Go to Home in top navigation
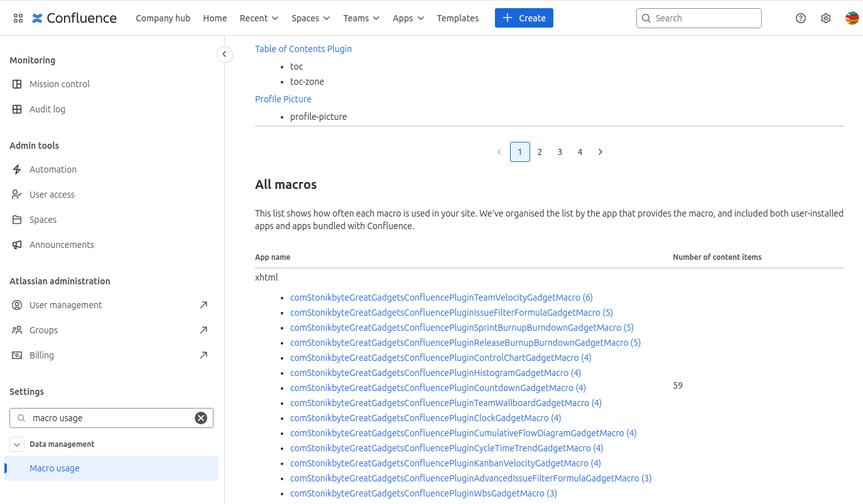 click(x=215, y=18)
